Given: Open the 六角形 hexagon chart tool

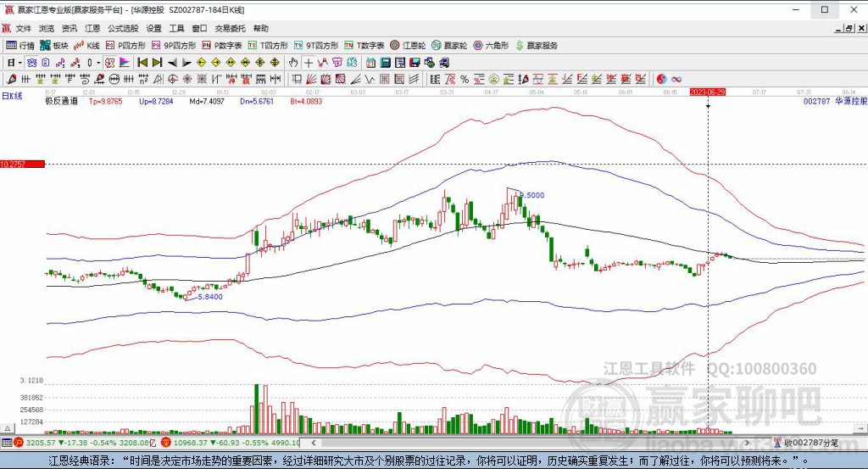Looking at the screenshot, I should tap(491, 46).
